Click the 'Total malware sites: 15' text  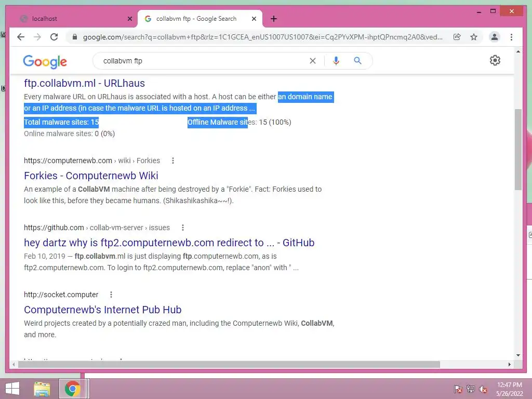coord(61,122)
